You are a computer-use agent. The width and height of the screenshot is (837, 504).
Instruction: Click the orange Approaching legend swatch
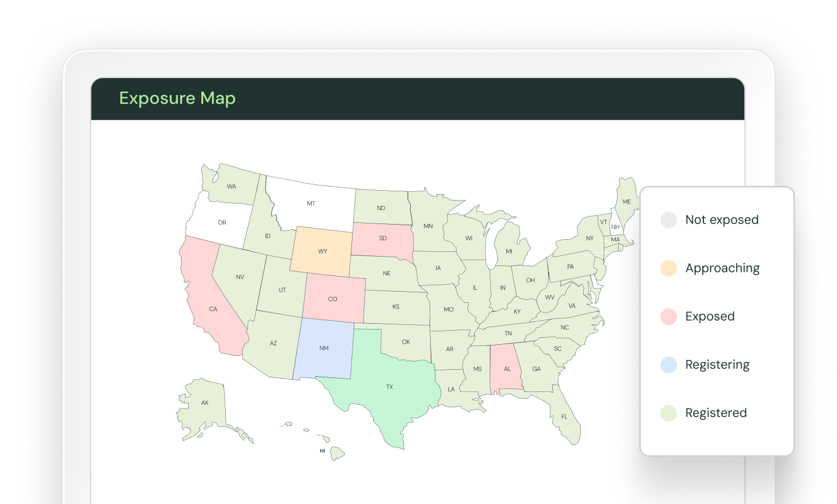(668, 268)
